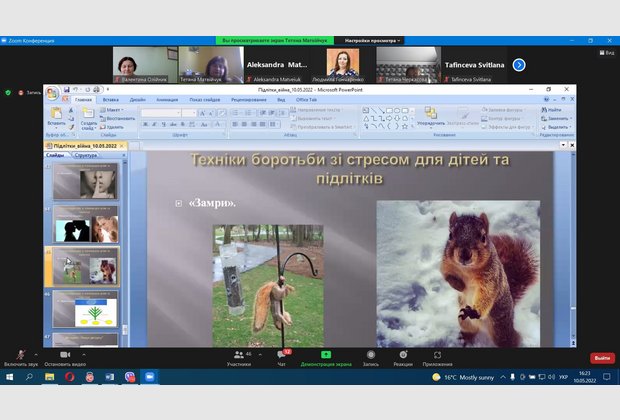Open the Реакции reactions icon
This screenshot has height=420, width=620.
tap(403, 355)
